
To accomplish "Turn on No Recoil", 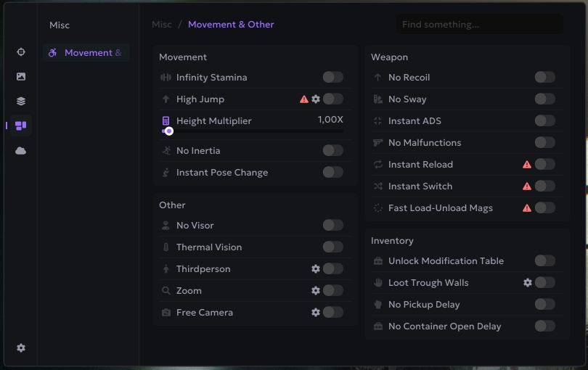I will click(544, 77).
